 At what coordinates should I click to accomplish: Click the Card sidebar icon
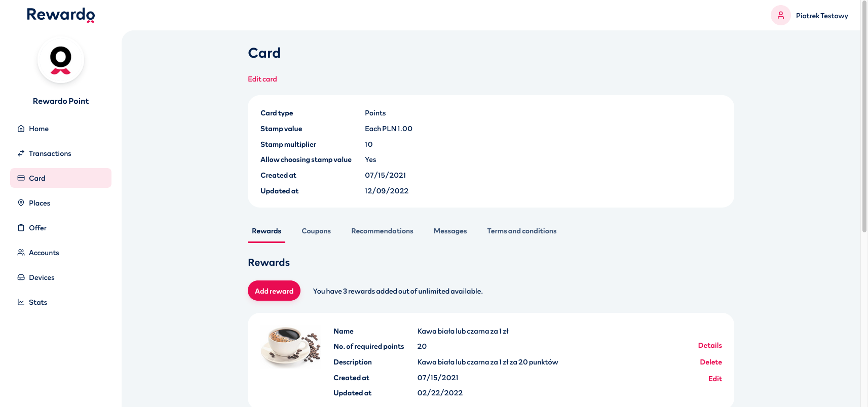[21, 178]
